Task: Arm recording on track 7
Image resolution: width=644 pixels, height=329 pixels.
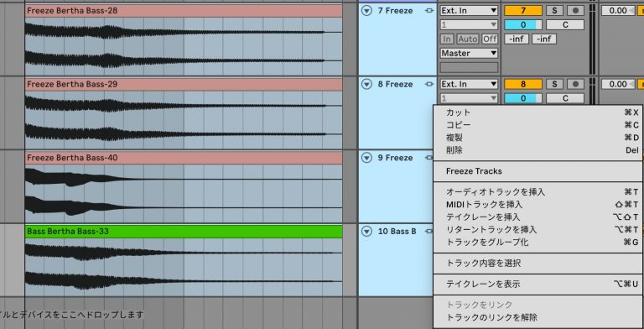Action: click(x=575, y=11)
